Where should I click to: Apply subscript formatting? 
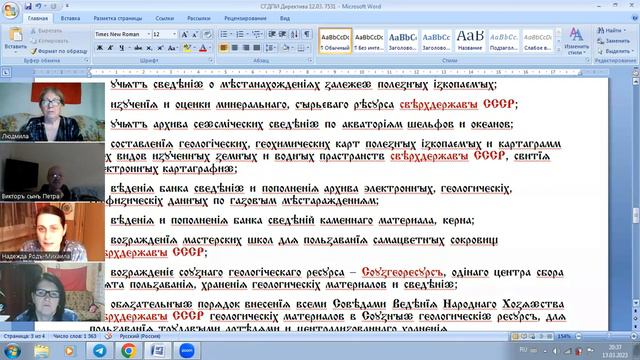[x=149, y=48]
